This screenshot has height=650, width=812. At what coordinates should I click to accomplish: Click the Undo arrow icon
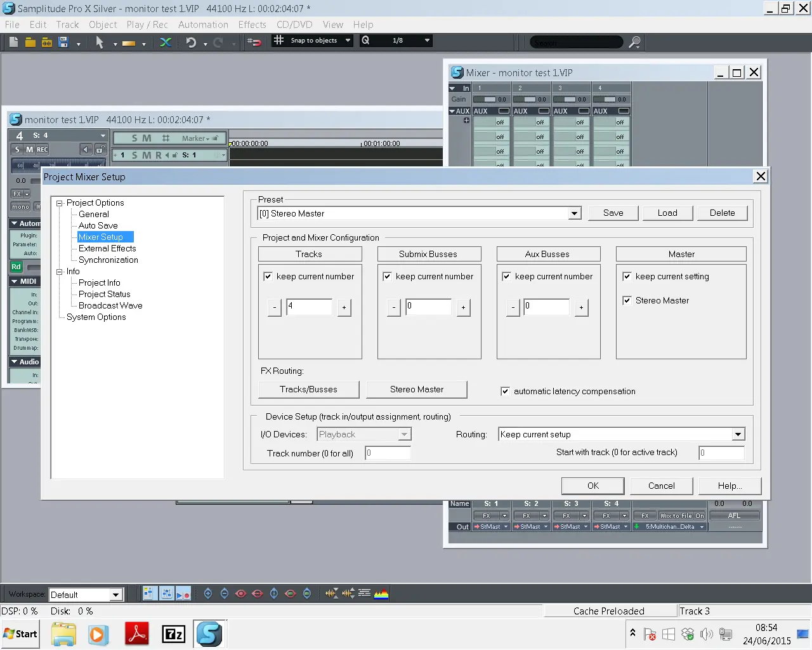pos(191,43)
